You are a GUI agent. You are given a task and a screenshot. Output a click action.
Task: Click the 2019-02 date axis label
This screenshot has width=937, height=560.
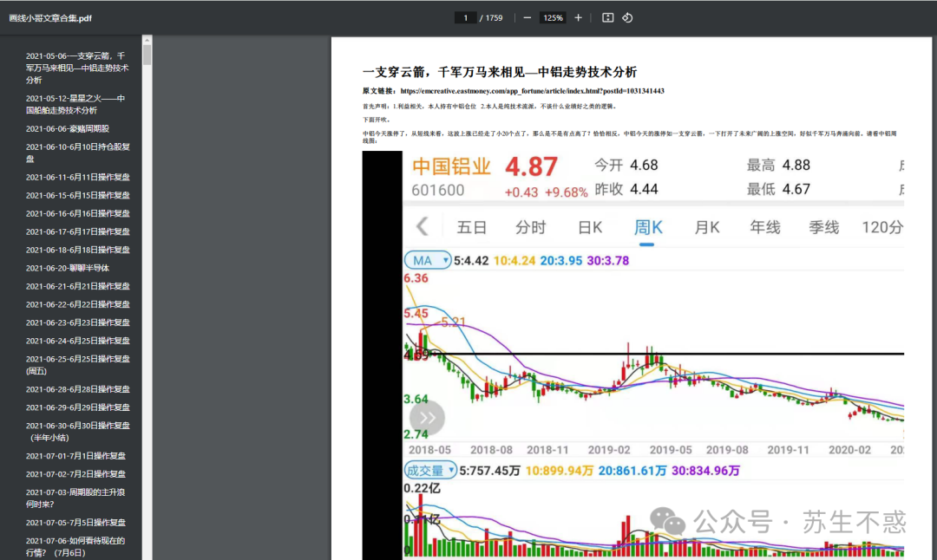[x=609, y=450]
